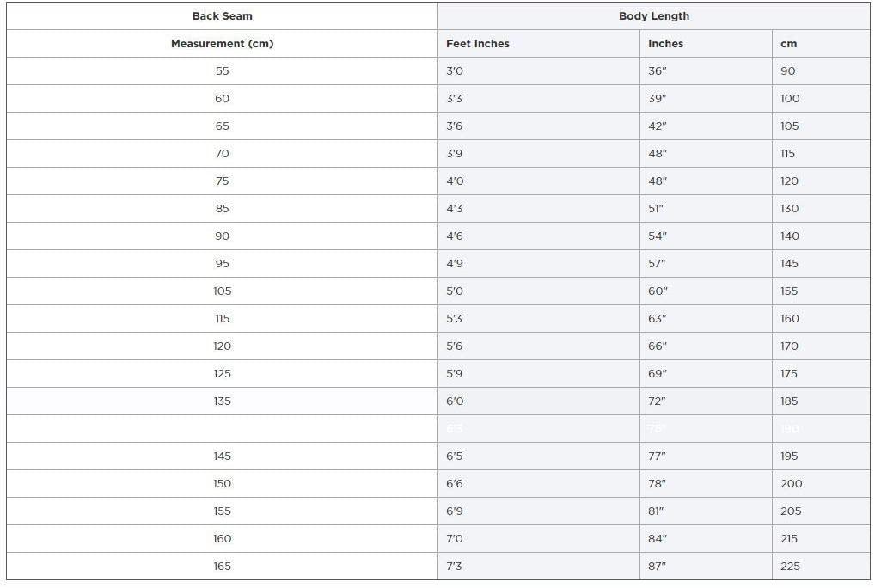Click back seam measurement 70 cell

tap(222, 154)
